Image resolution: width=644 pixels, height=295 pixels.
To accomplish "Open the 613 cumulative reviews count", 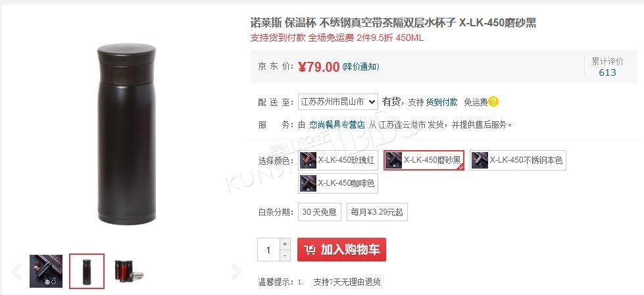I will pyautogui.click(x=607, y=72).
